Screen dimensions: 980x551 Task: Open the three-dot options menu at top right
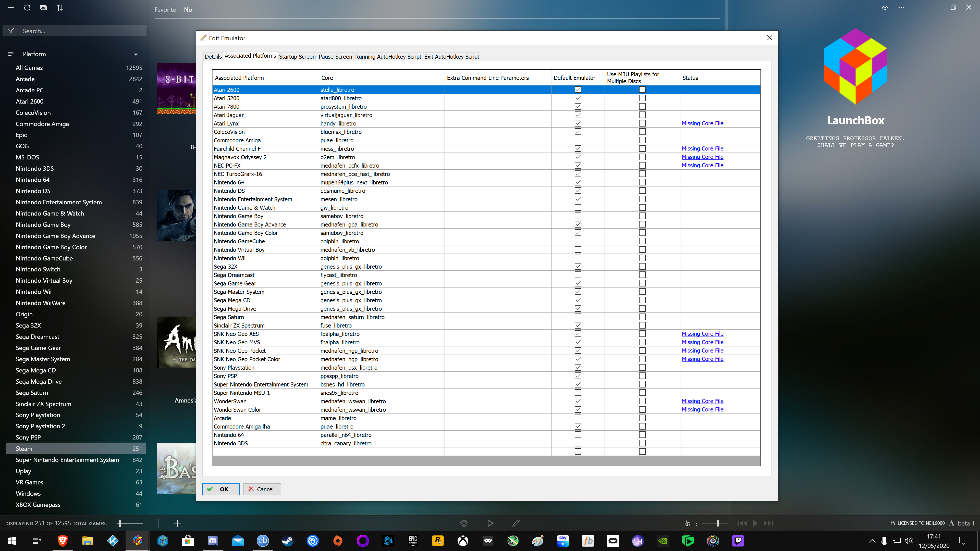[x=901, y=8]
